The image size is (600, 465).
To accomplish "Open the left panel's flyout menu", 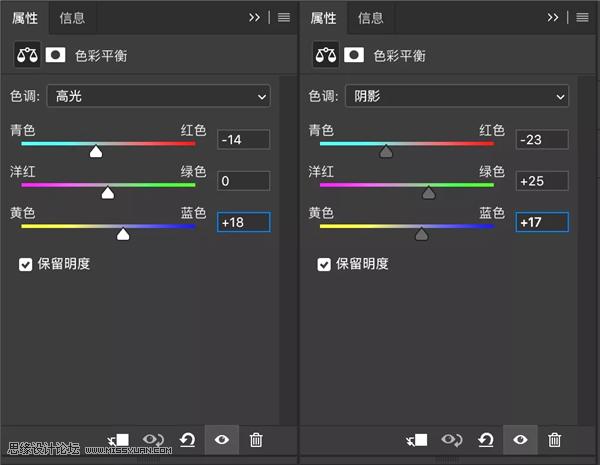I will tap(283, 17).
